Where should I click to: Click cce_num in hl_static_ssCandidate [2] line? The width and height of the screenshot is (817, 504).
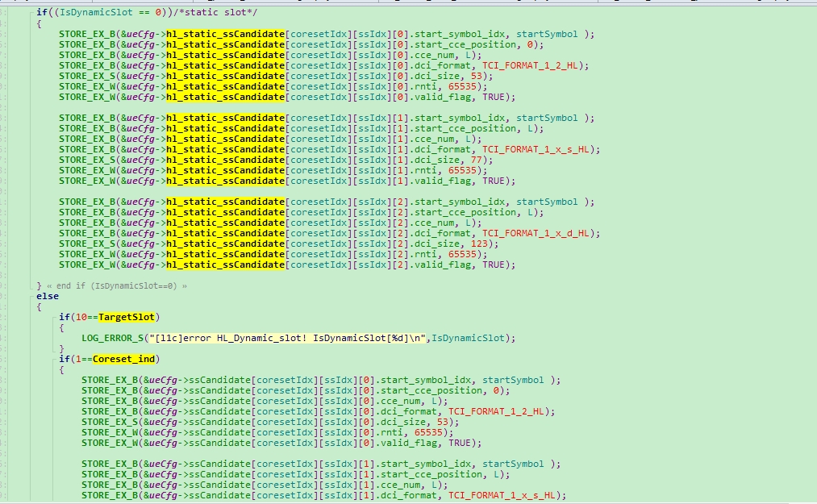point(435,223)
